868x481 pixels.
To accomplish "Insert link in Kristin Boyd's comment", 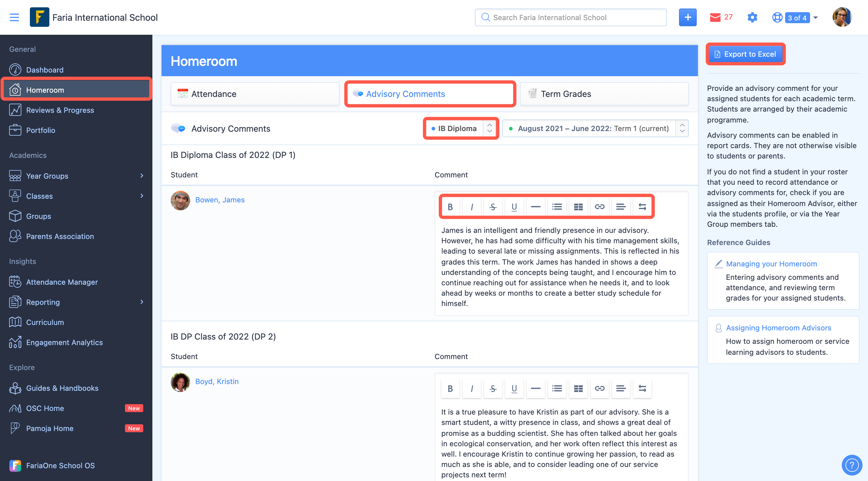I will 599,389.
